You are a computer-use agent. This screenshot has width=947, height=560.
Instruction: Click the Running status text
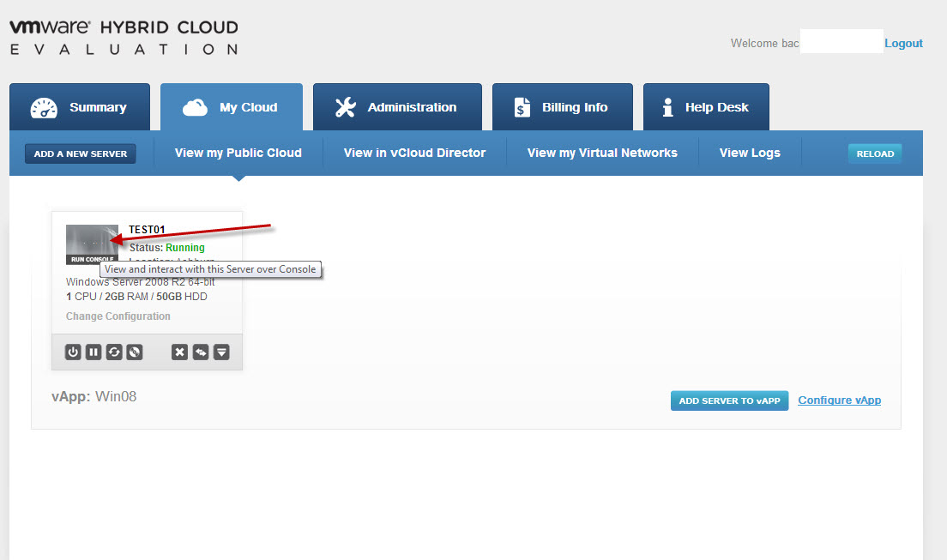[x=185, y=248]
